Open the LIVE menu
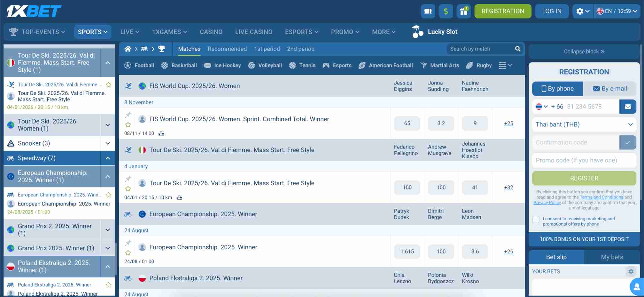 pos(130,32)
